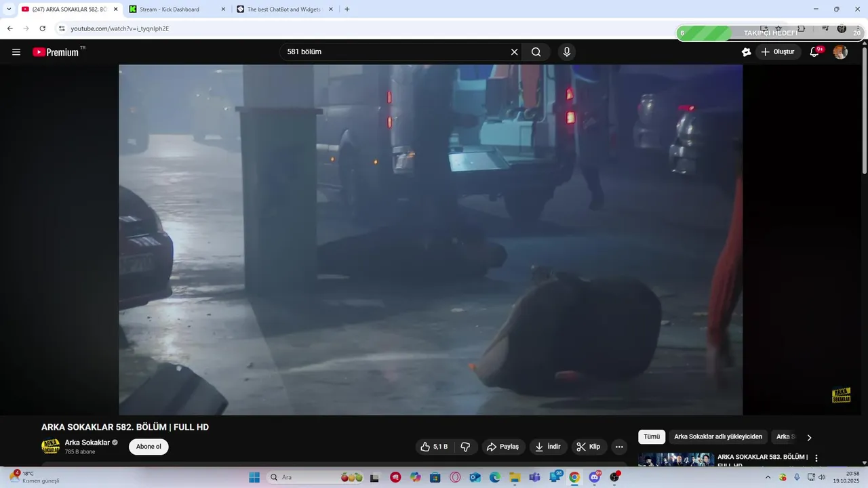Open the tab search dropdown arrow
Image resolution: width=868 pixels, height=488 pixels.
9,9
